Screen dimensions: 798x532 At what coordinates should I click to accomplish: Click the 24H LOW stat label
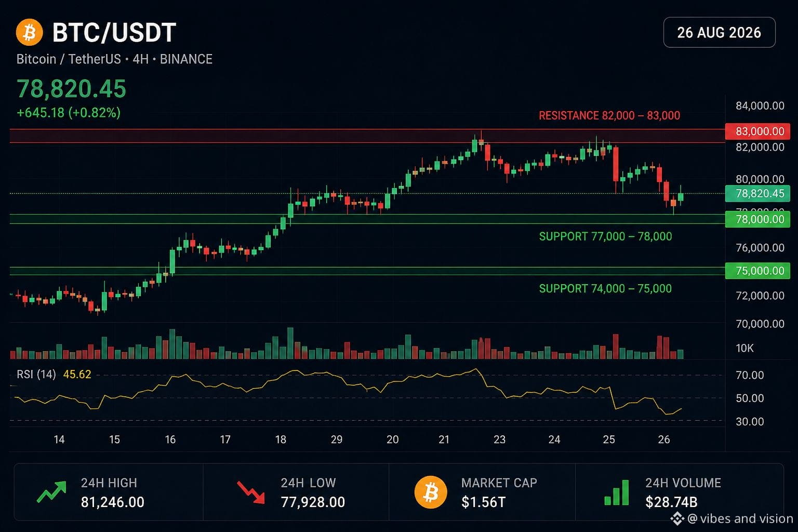tap(308, 483)
